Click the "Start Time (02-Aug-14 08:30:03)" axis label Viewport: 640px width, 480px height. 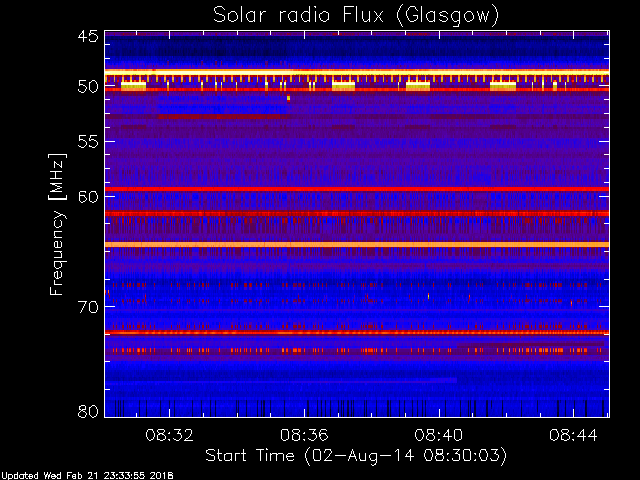356,456
